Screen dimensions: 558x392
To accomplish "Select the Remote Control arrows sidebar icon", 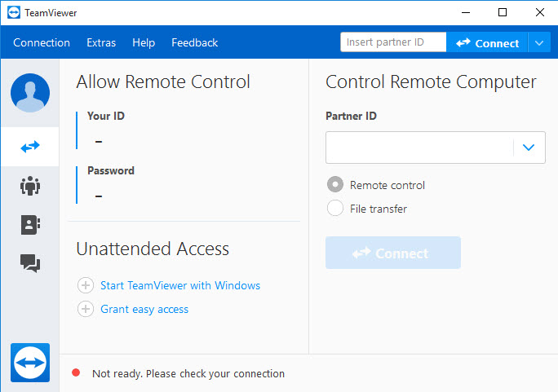I will coord(30,147).
